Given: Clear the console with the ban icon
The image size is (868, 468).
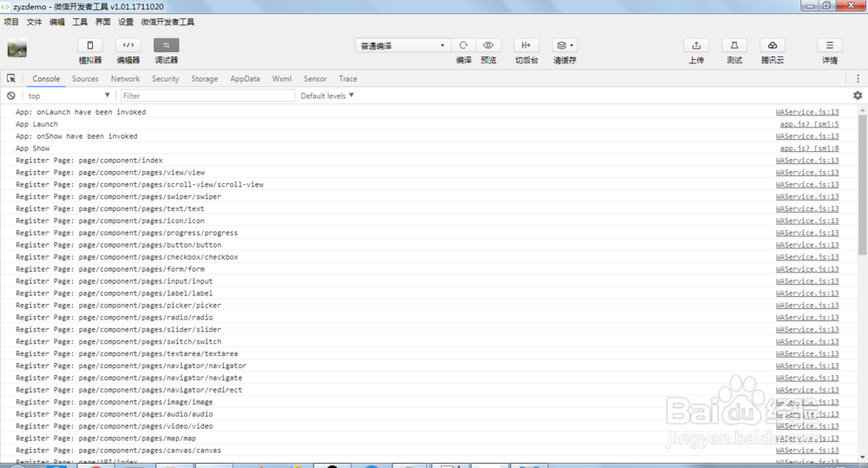Looking at the screenshot, I should [11, 96].
